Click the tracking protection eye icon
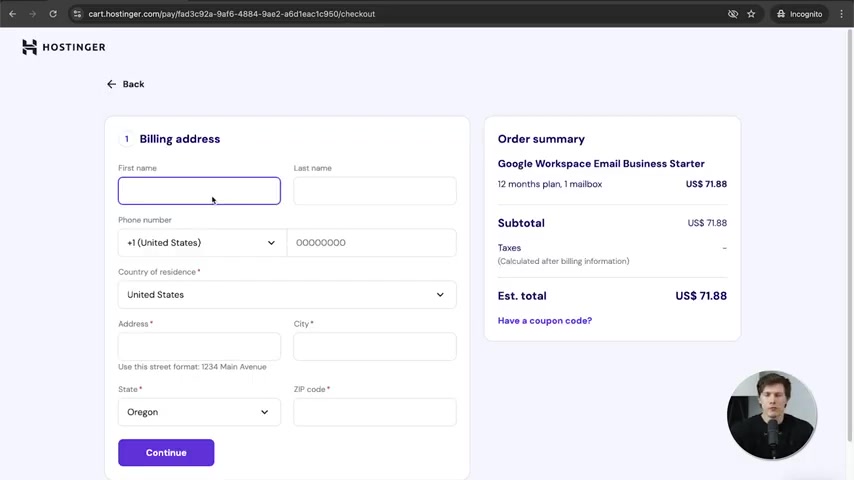Screen dimensions: 854x480 pyautogui.click(x=733, y=14)
